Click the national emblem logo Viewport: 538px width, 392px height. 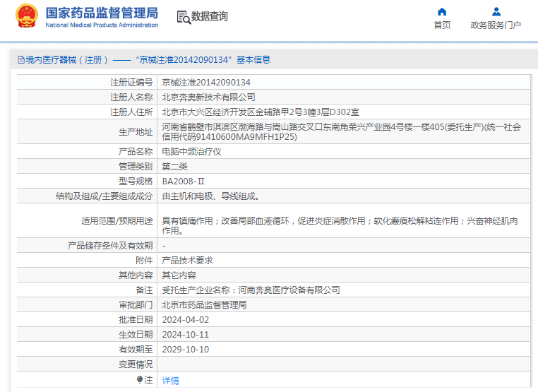pos(26,16)
